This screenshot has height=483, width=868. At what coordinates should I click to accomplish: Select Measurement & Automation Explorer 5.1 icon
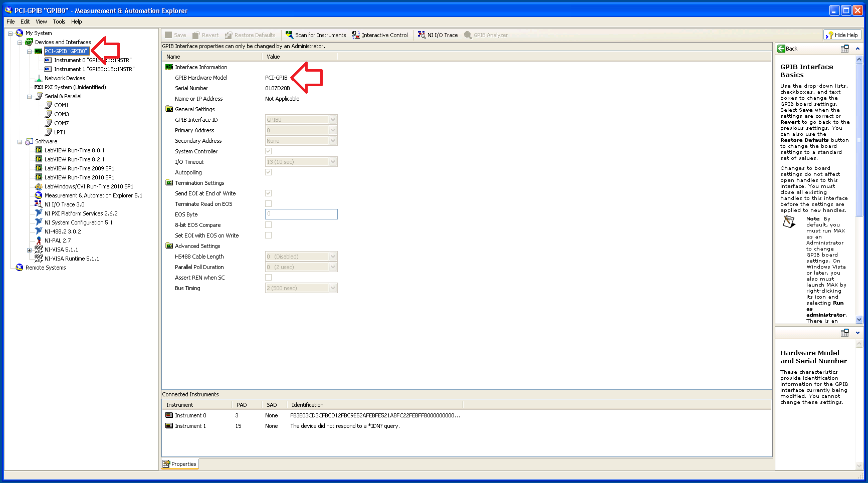pyautogui.click(x=39, y=195)
